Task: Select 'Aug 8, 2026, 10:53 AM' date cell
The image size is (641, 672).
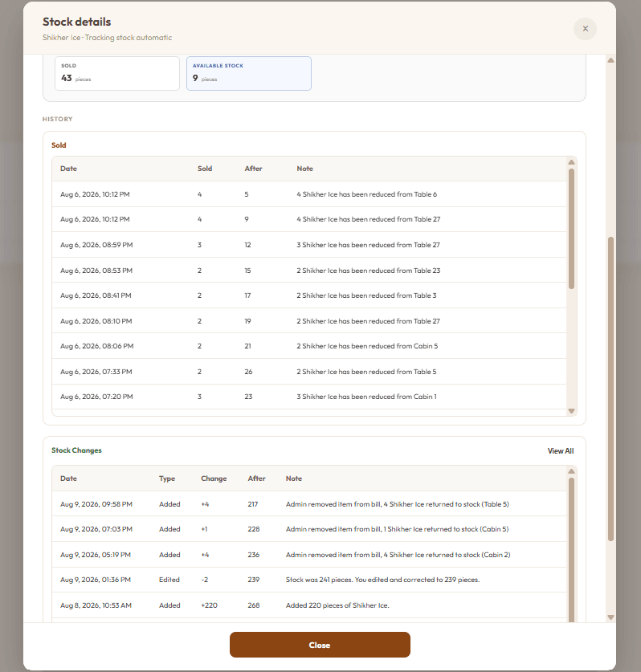Action: pos(96,605)
